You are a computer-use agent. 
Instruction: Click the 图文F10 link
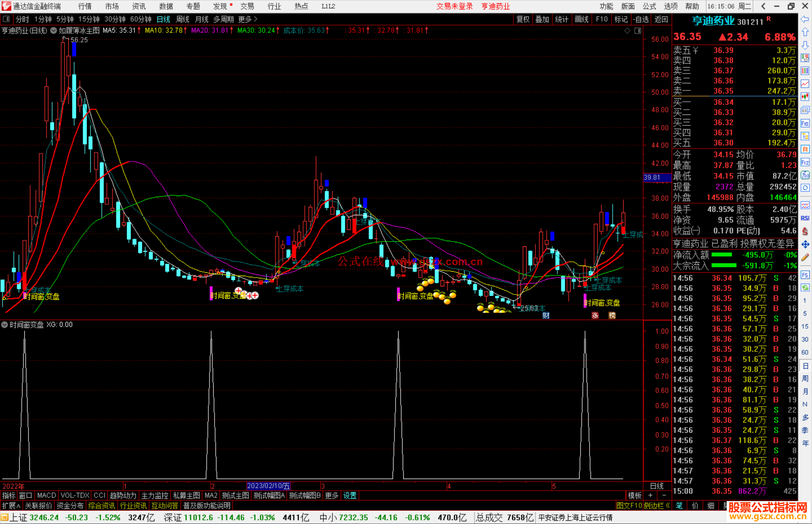click(629, 506)
